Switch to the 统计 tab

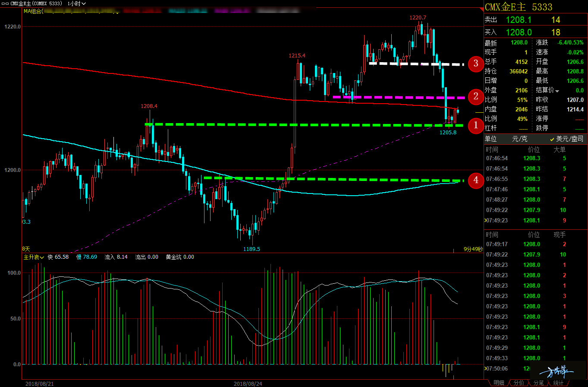(558, 383)
